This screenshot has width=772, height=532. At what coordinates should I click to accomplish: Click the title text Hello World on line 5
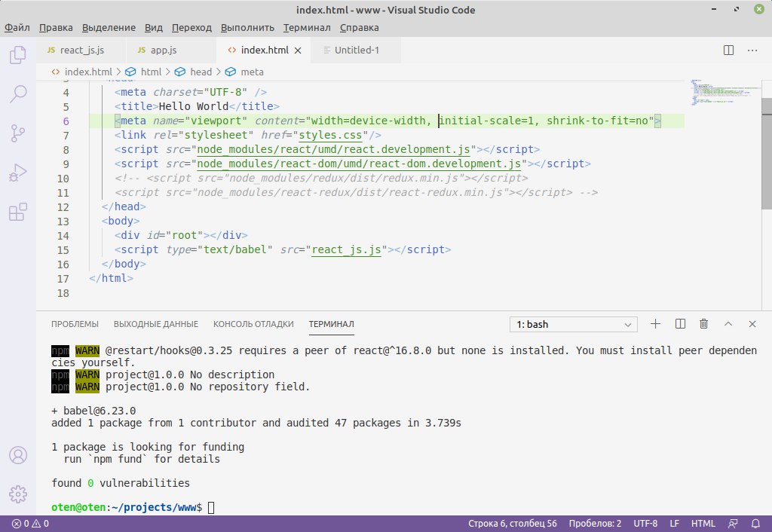[x=194, y=106]
